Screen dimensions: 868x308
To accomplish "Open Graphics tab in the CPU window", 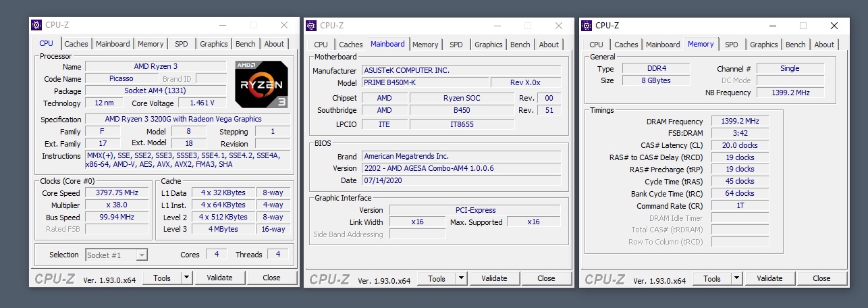I will point(213,44).
